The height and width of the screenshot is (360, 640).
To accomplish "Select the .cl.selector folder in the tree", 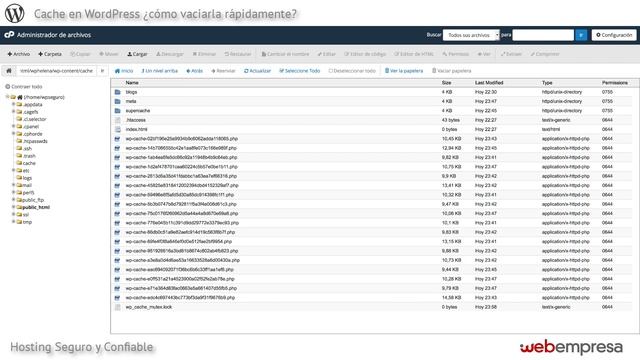I will (35, 119).
